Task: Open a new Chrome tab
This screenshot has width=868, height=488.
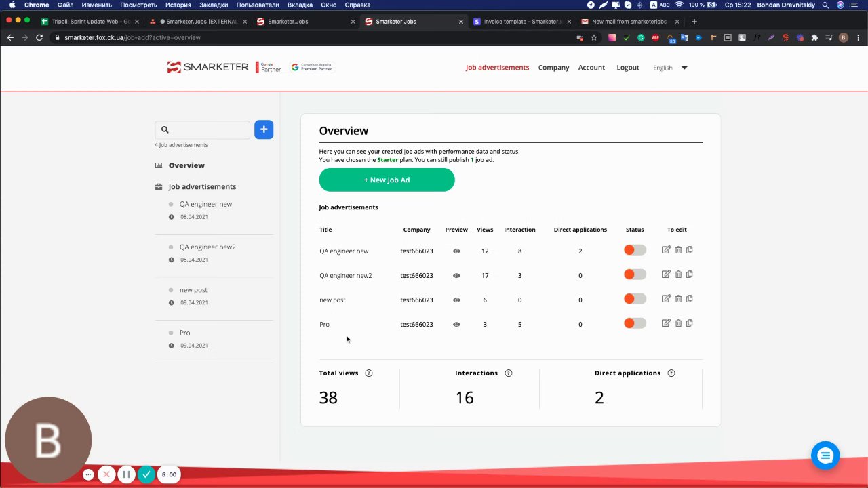Action: 694,22
